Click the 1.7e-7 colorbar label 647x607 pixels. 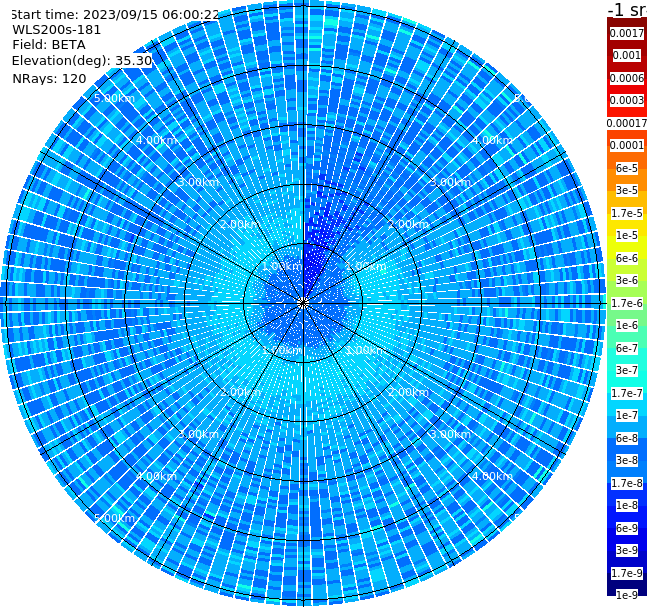[x=627, y=393]
